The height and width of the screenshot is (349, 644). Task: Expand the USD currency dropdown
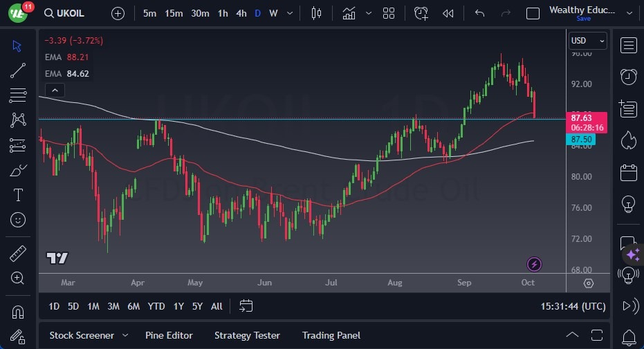587,41
